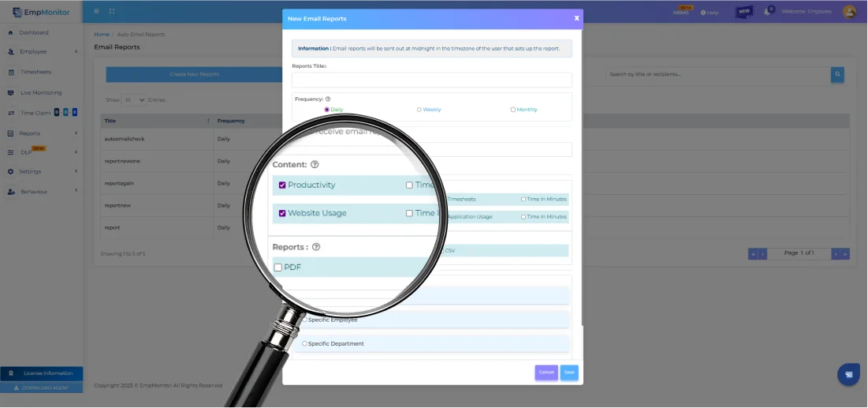Uncheck the Productivity checkbox
Viewport: 868px width, 408px height.
click(x=282, y=185)
